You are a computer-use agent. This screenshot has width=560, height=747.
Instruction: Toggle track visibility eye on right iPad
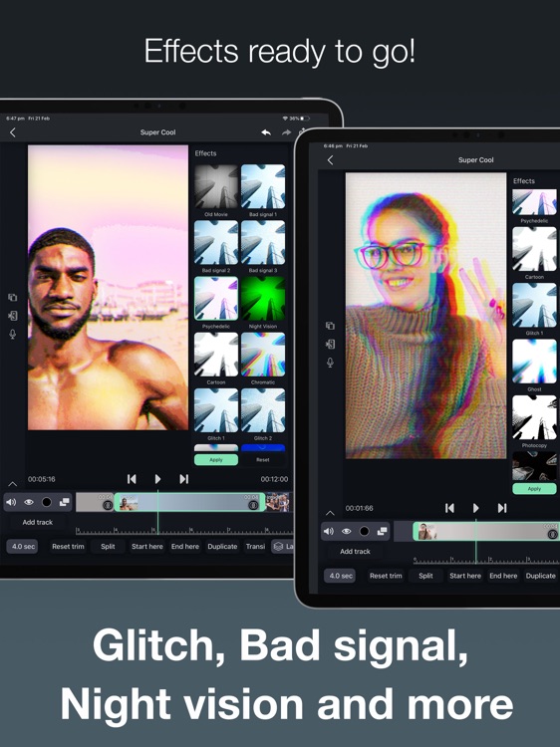tap(347, 531)
